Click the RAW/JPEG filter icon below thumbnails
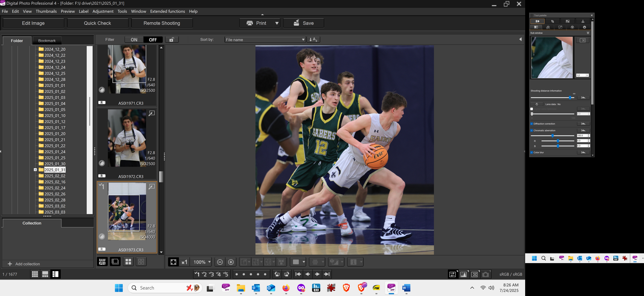This screenshot has width=644, height=296. [102, 261]
